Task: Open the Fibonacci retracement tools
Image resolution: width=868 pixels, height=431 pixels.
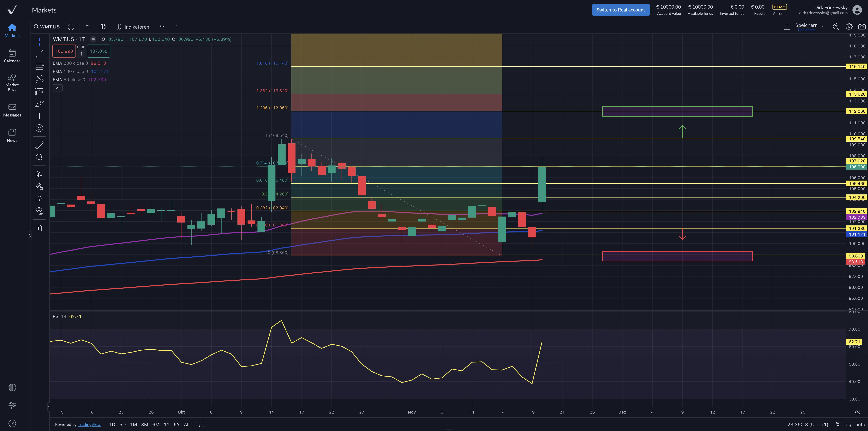Action: click(x=39, y=66)
